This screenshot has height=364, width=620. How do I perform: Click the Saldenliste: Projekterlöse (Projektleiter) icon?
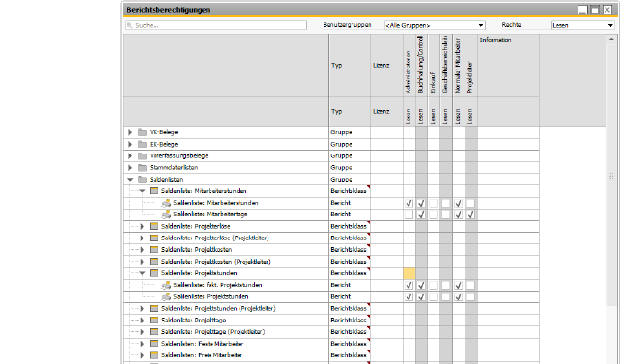pyautogui.click(x=154, y=238)
